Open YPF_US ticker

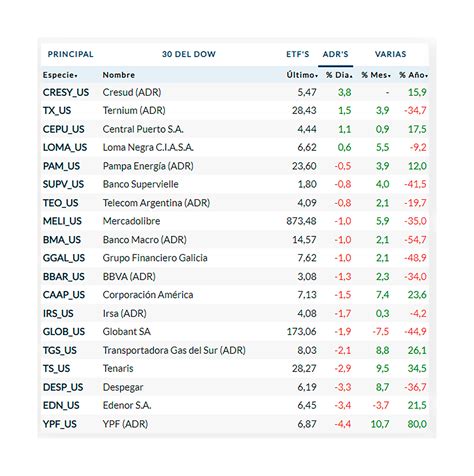pos(60,424)
